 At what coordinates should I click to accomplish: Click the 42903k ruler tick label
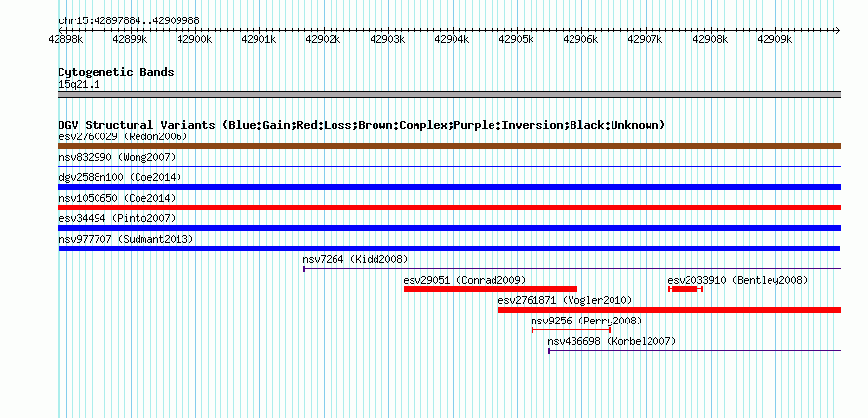[387, 39]
